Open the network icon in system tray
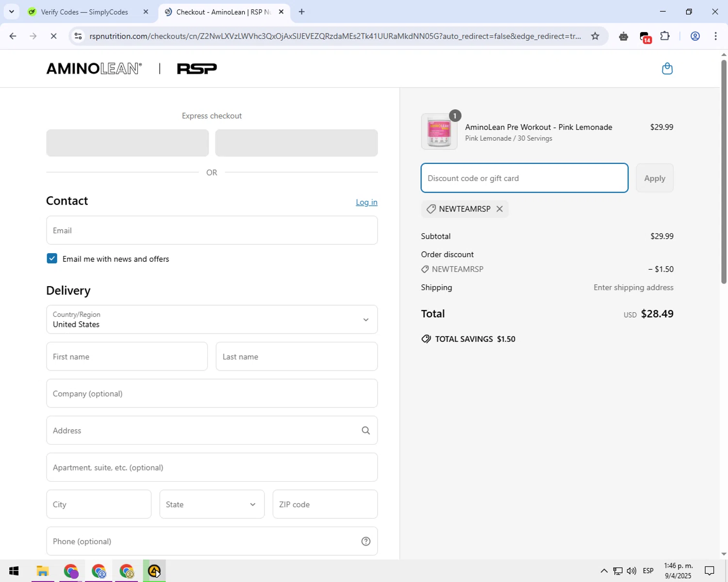The height and width of the screenshot is (582, 728). (617, 571)
